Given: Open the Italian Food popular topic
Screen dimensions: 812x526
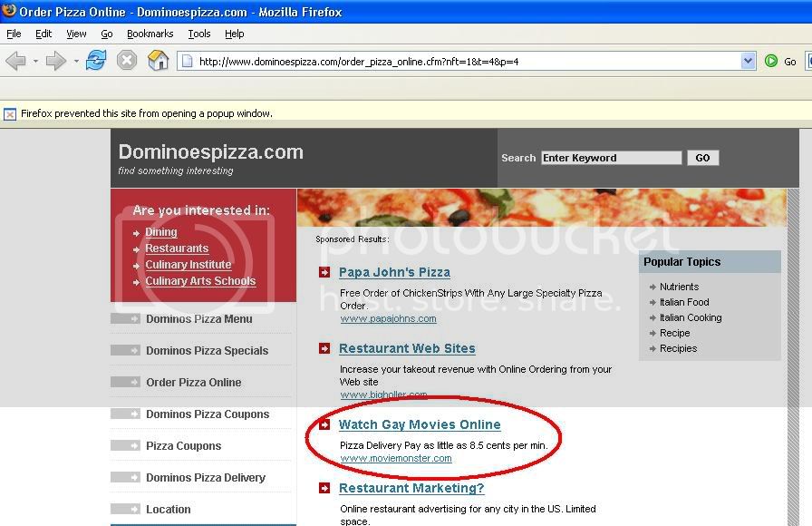Looking at the screenshot, I should (x=684, y=302).
